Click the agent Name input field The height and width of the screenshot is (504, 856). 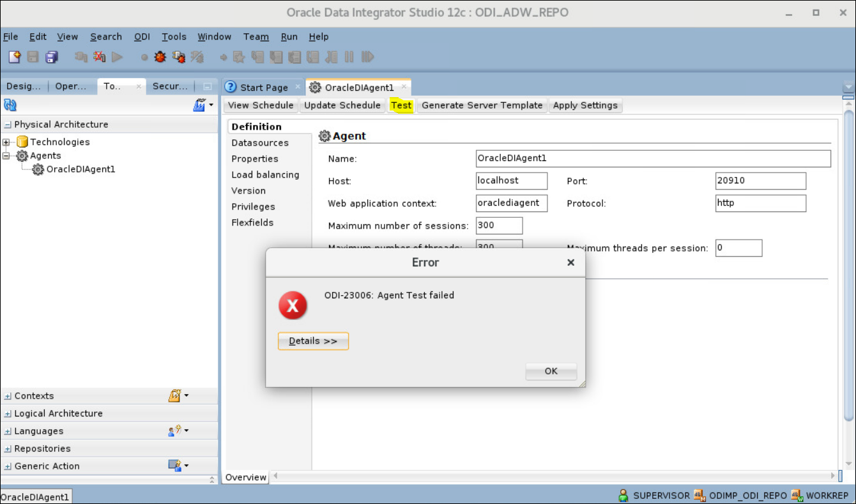coord(653,158)
